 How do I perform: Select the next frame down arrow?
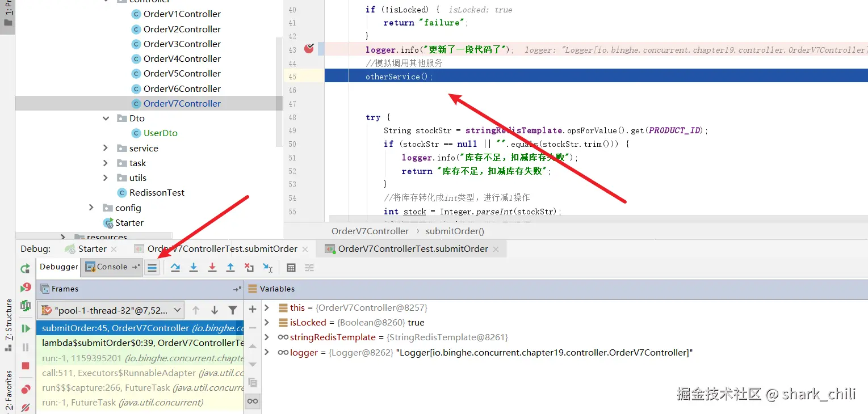(215, 310)
